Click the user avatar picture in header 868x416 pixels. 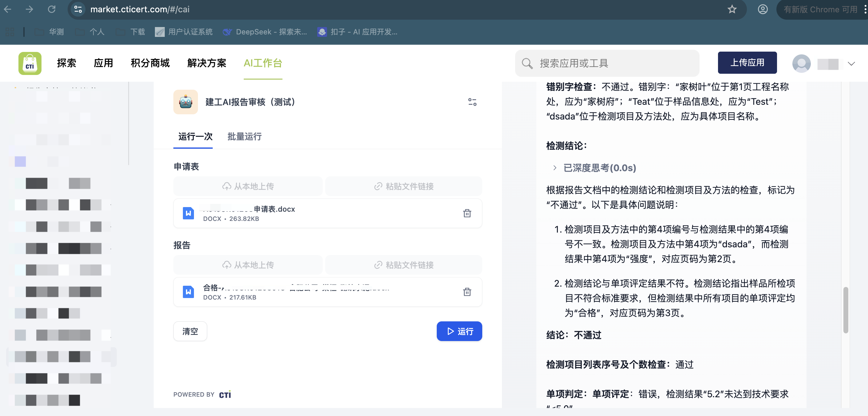coord(801,63)
